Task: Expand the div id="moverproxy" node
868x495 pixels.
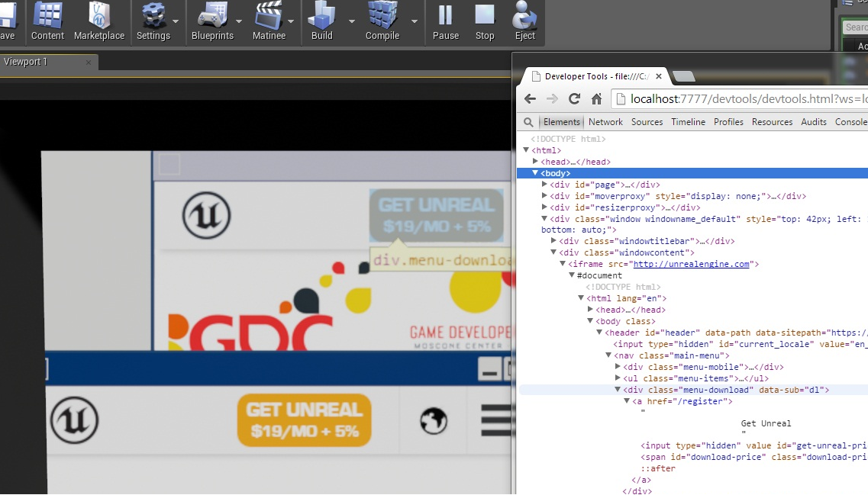Action: pyautogui.click(x=544, y=196)
